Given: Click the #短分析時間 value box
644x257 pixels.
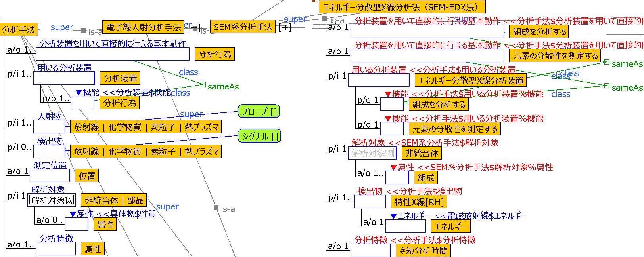Looking at the screenshot, I should coord(424,251).
